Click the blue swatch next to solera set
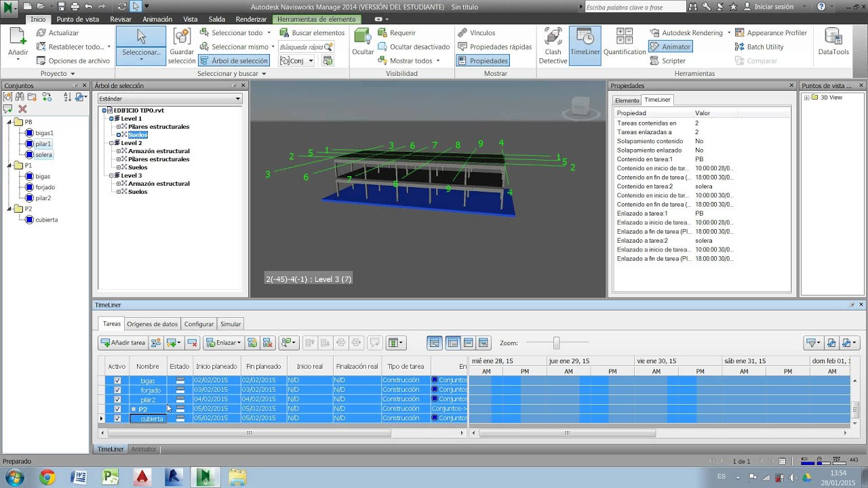 (29, 155)
